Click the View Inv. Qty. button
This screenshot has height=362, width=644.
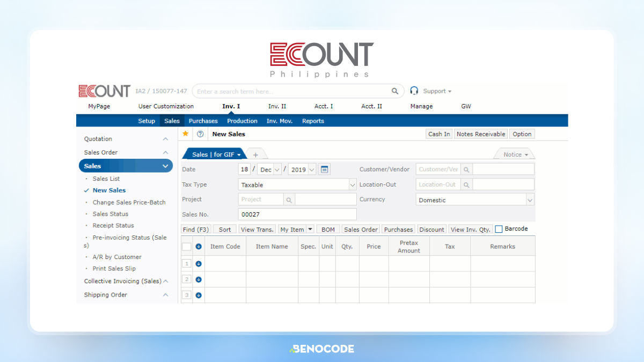pos(471,229)
